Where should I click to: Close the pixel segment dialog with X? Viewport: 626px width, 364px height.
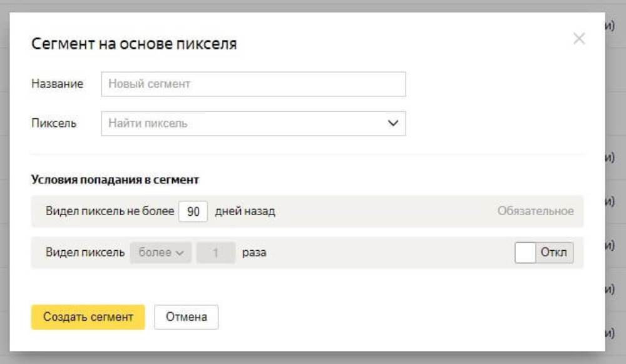579,39
